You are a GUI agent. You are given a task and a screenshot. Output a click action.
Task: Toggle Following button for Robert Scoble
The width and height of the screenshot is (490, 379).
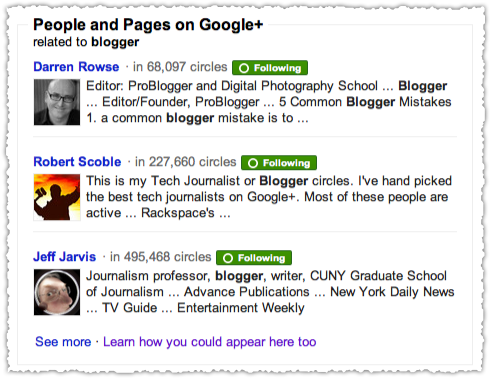click(279, 163)
